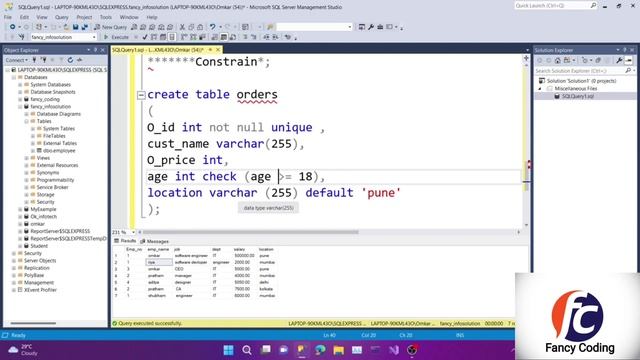The height and width of the screenshot is (360, 640).
Task: Open the wrench Properties icon in main toolbar
Action: pyautogui.click(x=371, y=27)
